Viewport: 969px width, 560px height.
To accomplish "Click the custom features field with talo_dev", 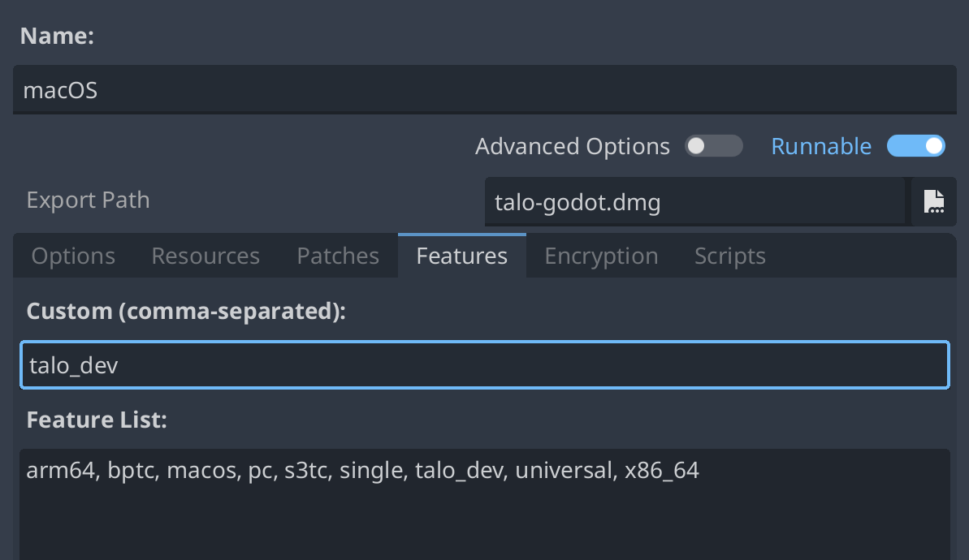I will coord(484,365).
